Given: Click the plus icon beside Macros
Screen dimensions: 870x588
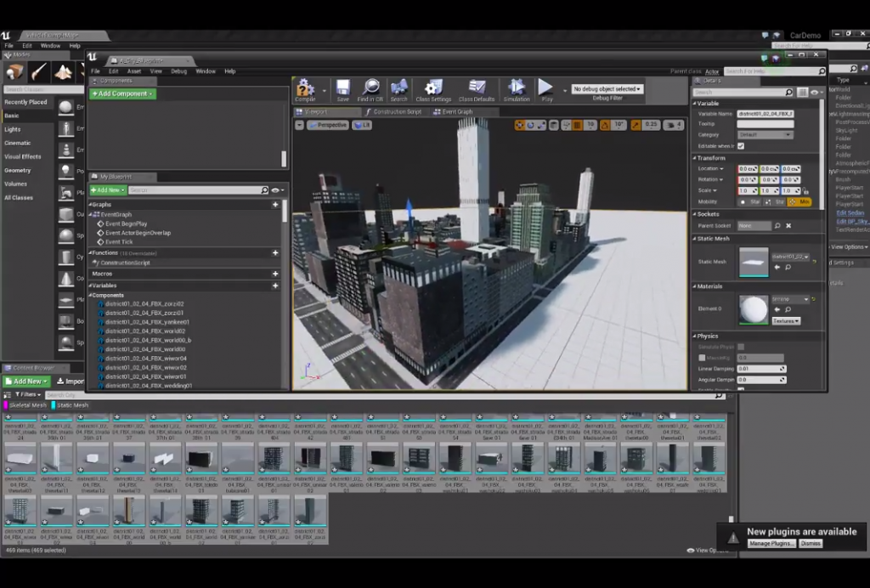Looking at the screenshot, I should [x=275, y=274].
